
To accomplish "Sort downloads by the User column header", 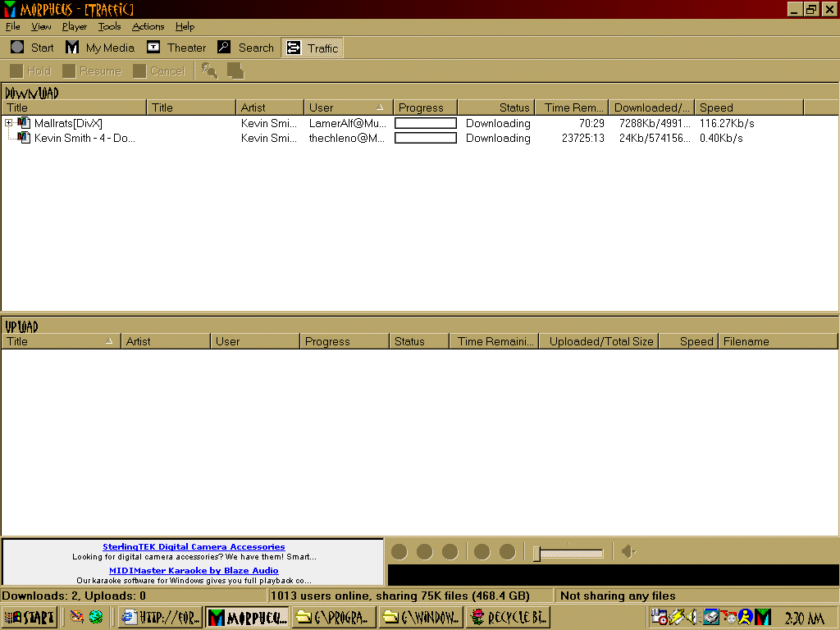I will coord(348,107).
